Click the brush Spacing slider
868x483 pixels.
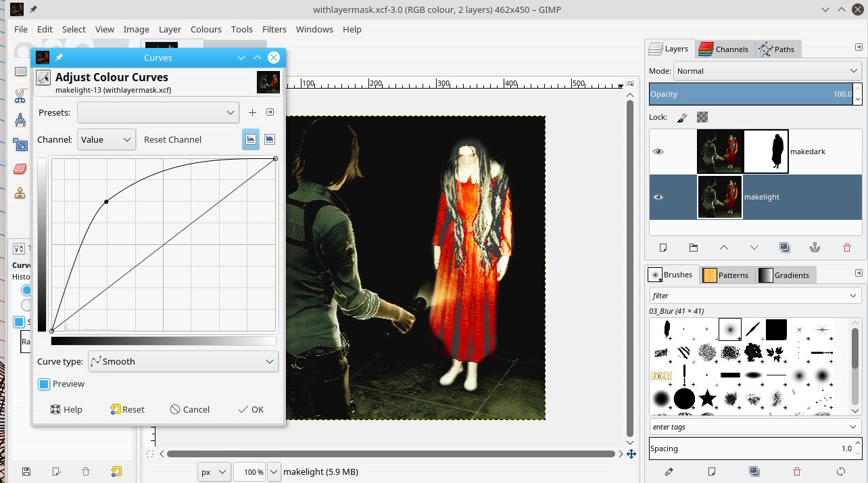pos(751,448)
